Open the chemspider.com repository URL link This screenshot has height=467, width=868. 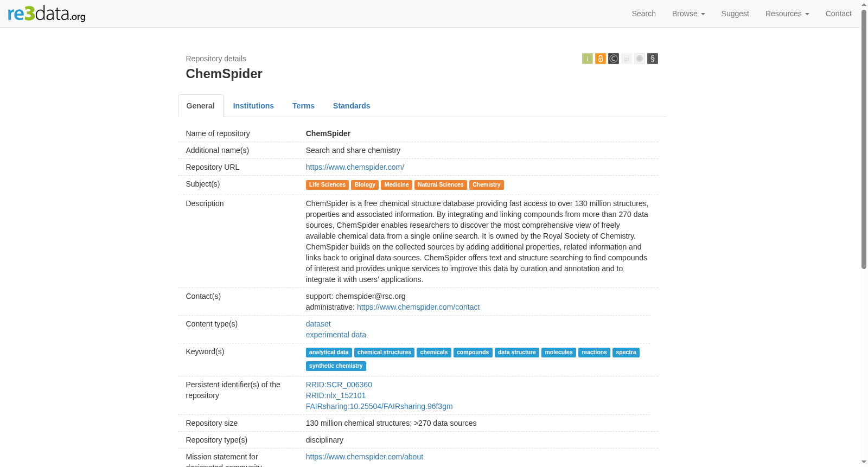[355, 167]
